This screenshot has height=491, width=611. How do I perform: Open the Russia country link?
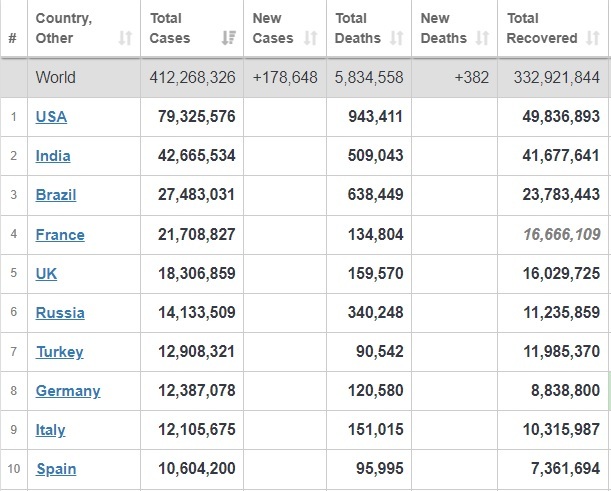point(60,313)
